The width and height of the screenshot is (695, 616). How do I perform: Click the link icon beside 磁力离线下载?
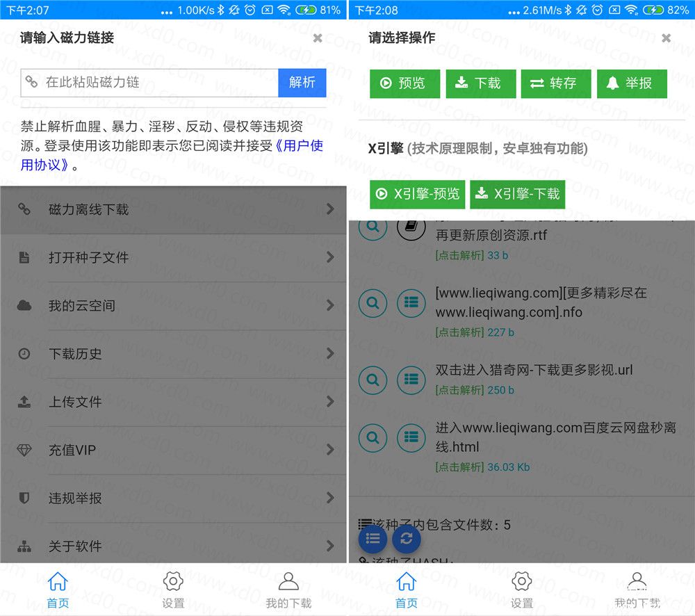coord(24,209)
